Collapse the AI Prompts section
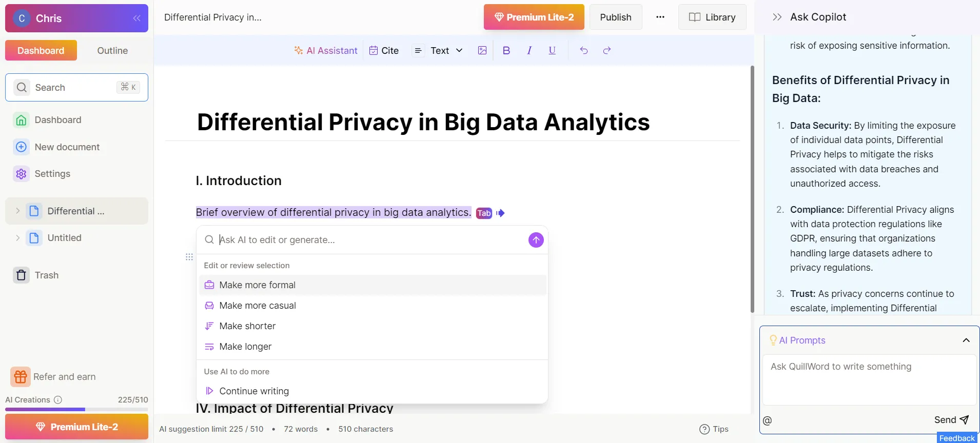The height and width of the screenshot is (443, 980). click(x=966, y=340)
